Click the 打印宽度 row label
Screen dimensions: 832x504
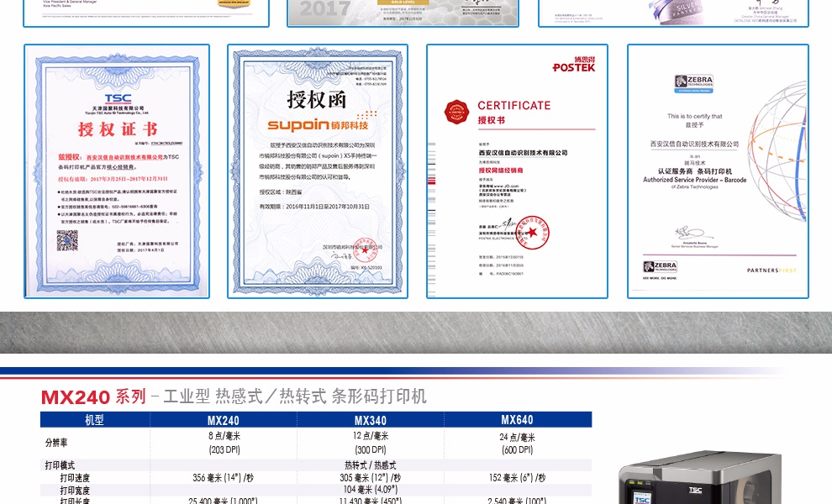75,491
